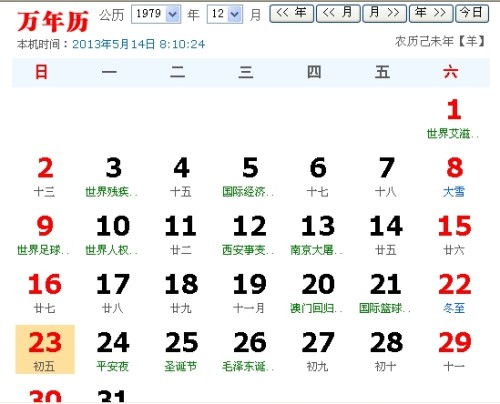Select December 1 in the calendar
This screenshot has height=404, width=500.
click(454, 119)
